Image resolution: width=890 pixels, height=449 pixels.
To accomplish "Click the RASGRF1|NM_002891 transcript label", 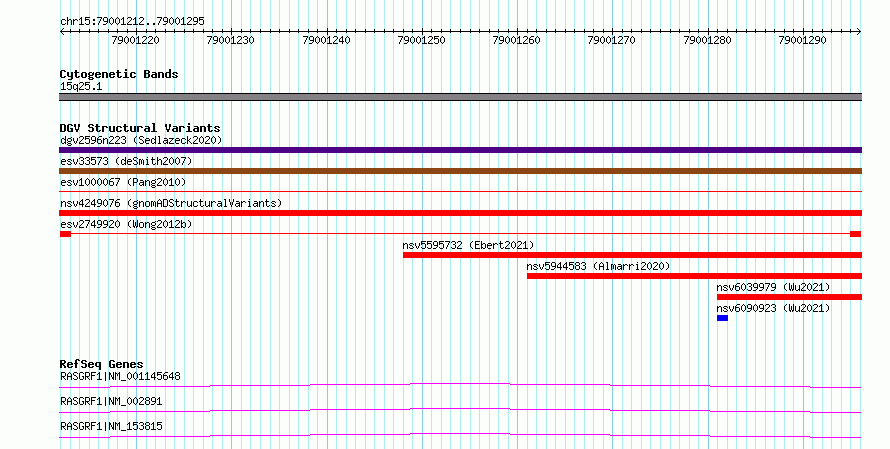I will click(x=111, y=401).
